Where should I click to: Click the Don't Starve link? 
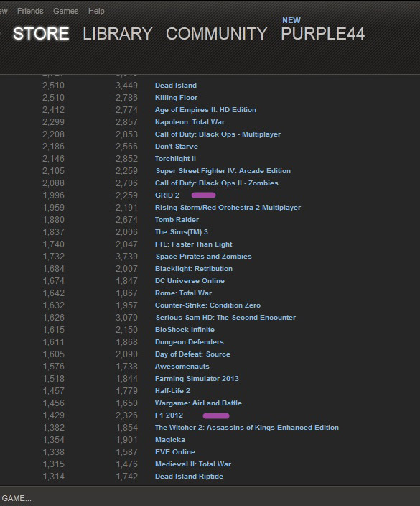coord(177,147)
